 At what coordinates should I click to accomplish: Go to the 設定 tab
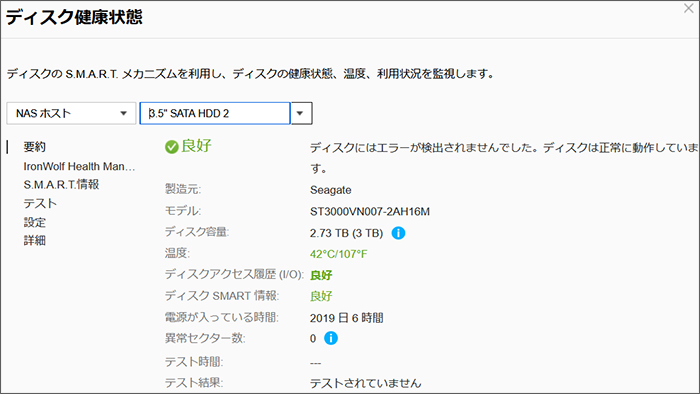click(34, 222)
